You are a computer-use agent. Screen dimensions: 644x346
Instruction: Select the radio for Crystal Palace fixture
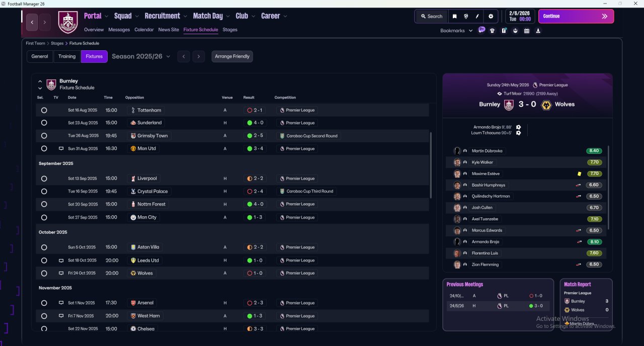pos(44,192)
